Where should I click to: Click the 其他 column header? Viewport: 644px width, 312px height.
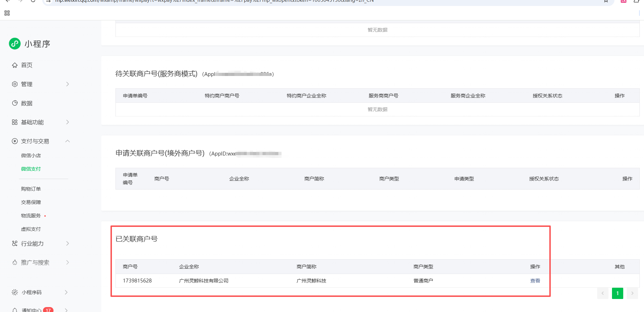pyautogui.click(x=620, y=267)
